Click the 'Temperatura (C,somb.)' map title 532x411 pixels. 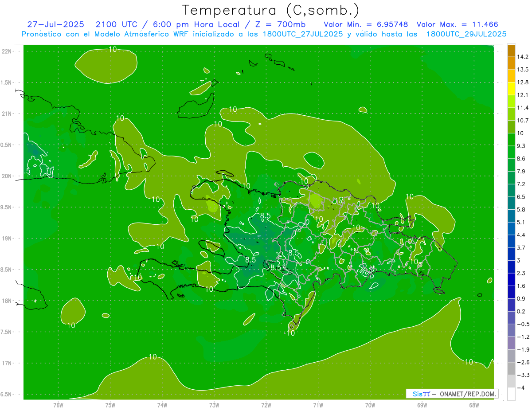270,10
